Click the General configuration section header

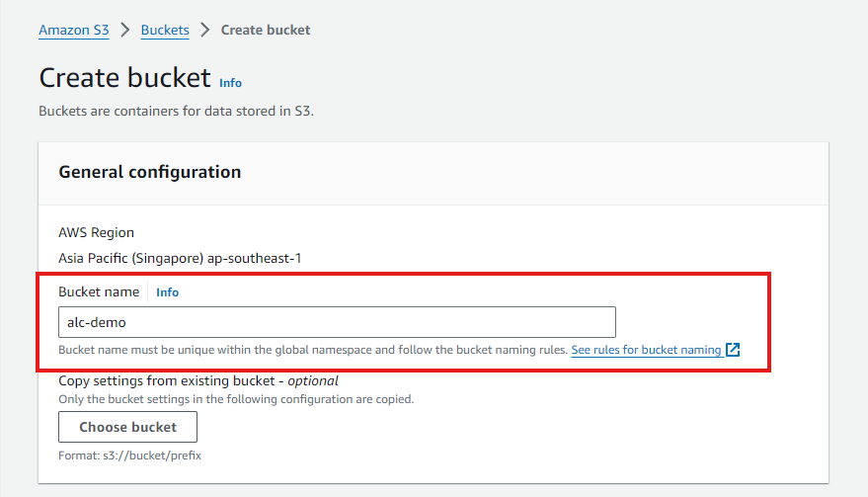point(150,172)
